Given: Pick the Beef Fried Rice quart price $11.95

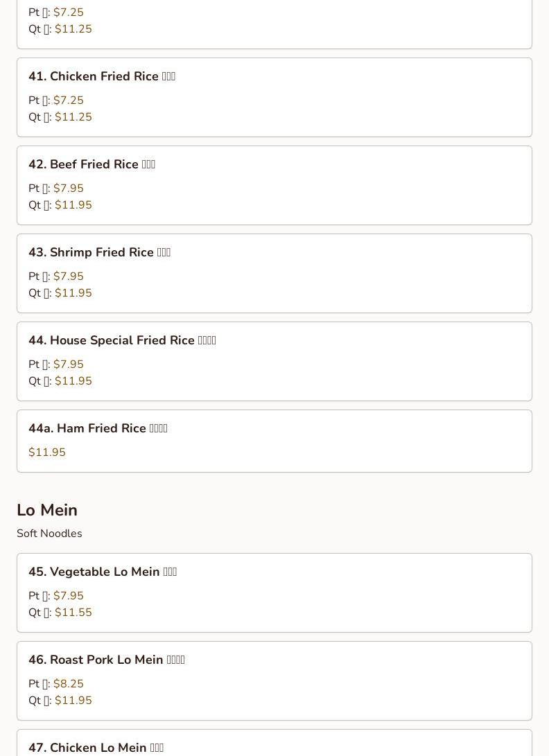Looking at the screenshot, I should 73,205.
